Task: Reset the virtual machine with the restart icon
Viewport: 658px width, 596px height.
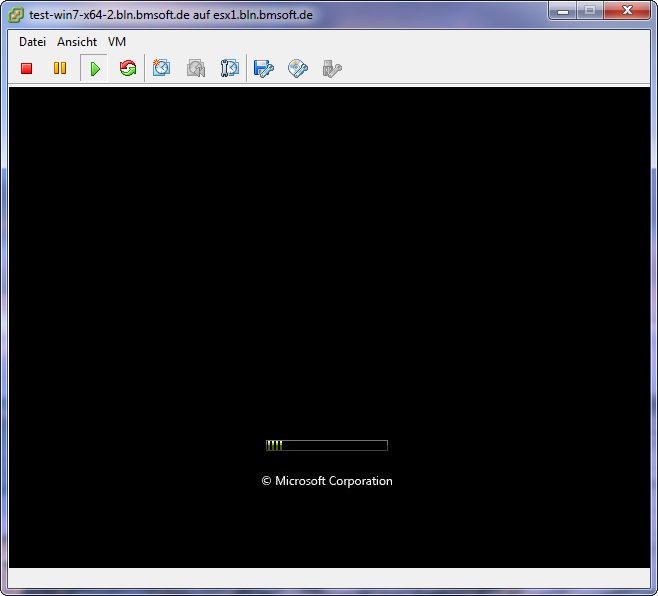Action: click(128, 68)
